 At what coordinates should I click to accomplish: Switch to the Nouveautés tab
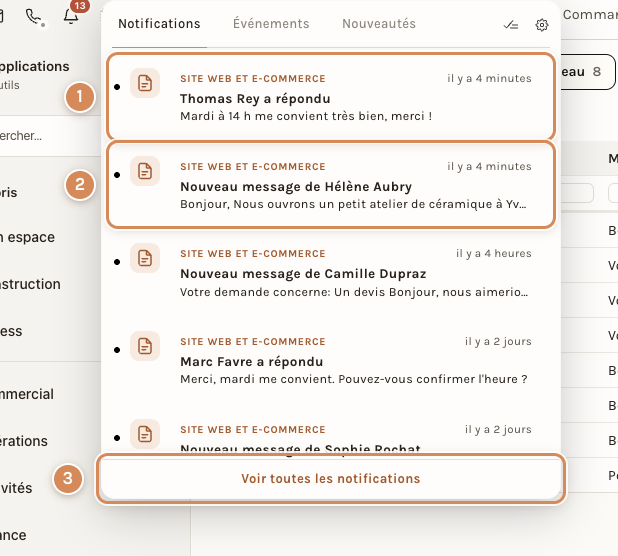click(379, 24)
